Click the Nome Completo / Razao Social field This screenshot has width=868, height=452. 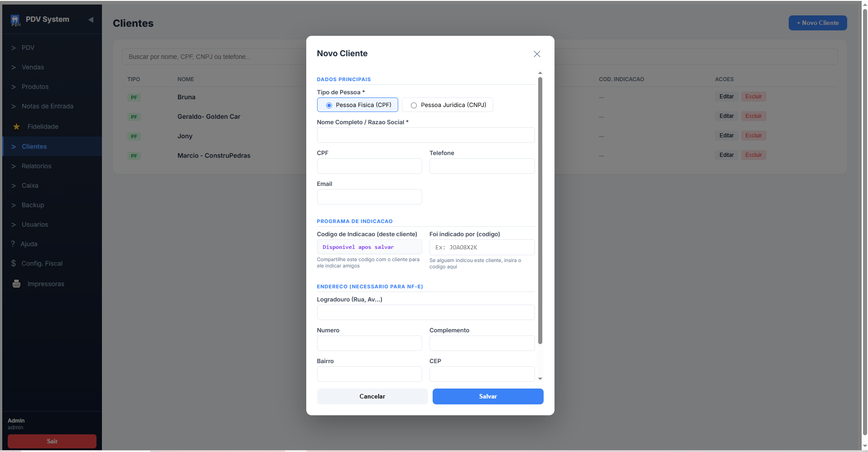[x=425, y=135]
